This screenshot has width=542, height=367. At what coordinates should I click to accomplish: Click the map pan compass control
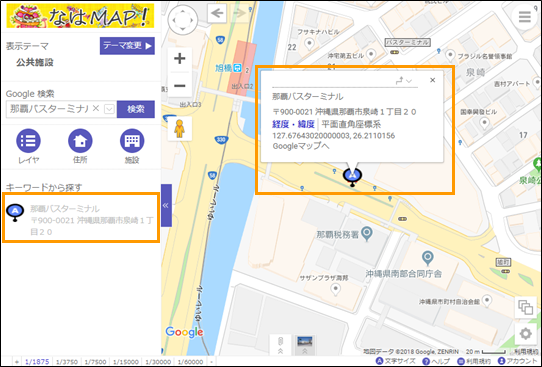[x=183, y=20]
